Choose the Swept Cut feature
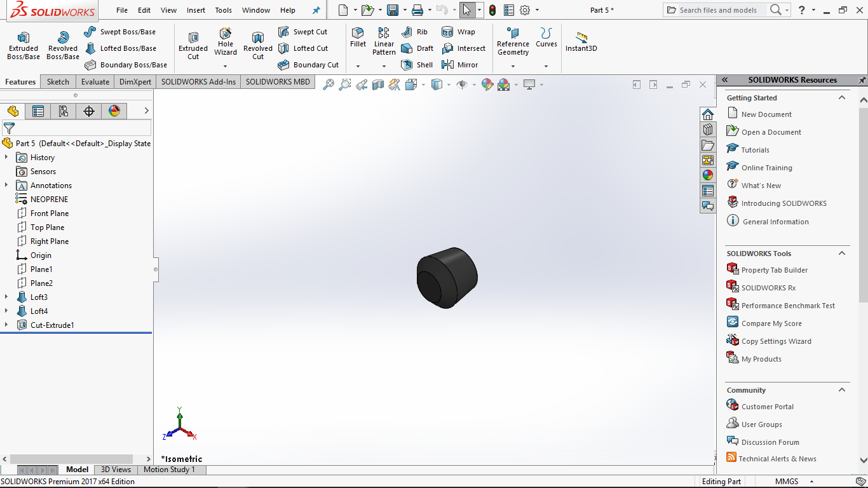868x488 pixels. [x=302, y=32]
